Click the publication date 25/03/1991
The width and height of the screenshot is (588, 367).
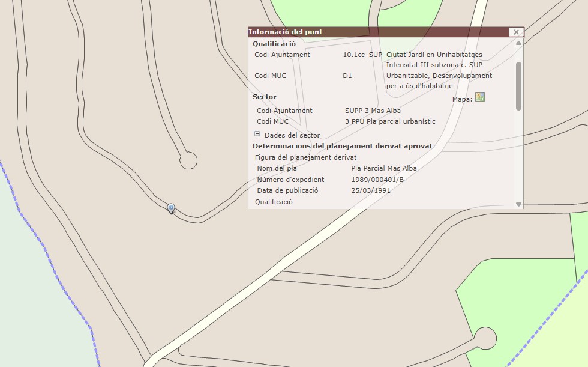tap(370, 190)
